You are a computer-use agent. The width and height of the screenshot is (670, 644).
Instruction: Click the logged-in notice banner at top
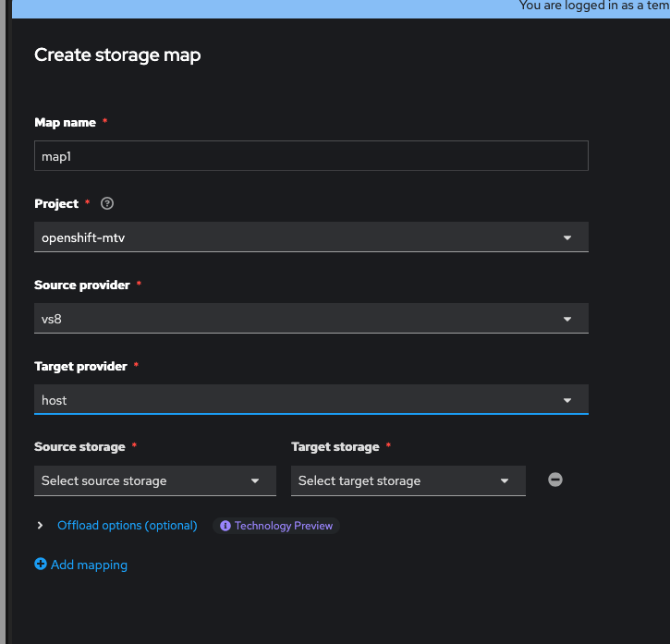tap(591, 6)
